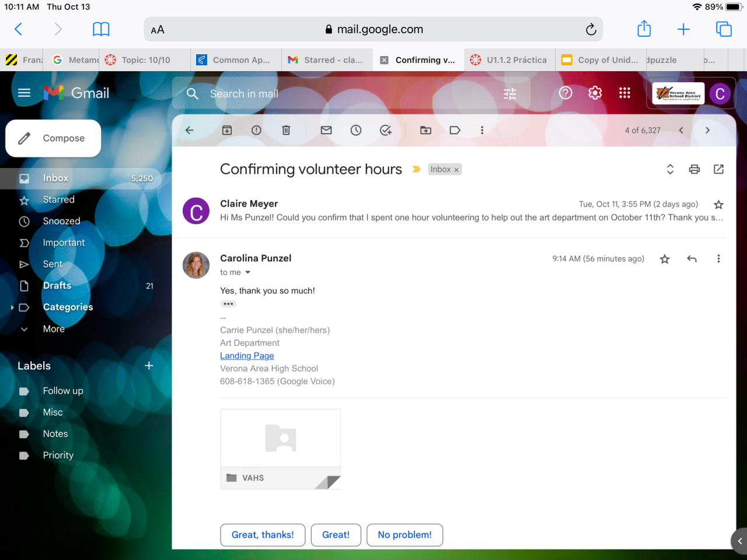Toggle the Gmail main menu hamburger
747x560 pixels.
pos(24,93)
